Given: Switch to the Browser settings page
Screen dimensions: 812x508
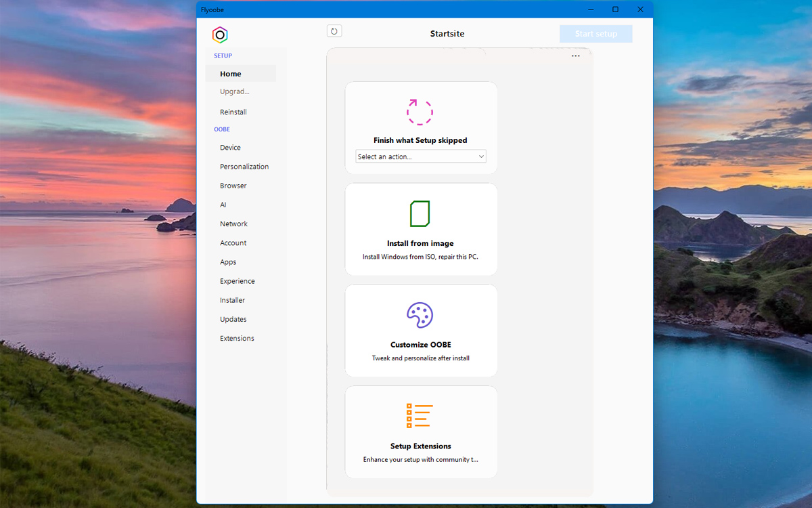Looking at the screenshot, I should (233, 186).
